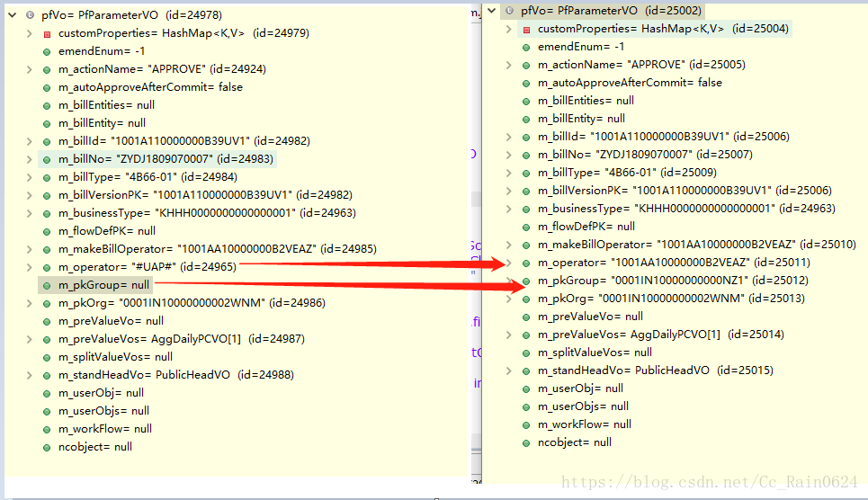Select m_standHeadVo PublicHeadVO (id=24988) row
Image resolution: width=868 pixels, height=500 pixels.
click(x=176, y=375)
